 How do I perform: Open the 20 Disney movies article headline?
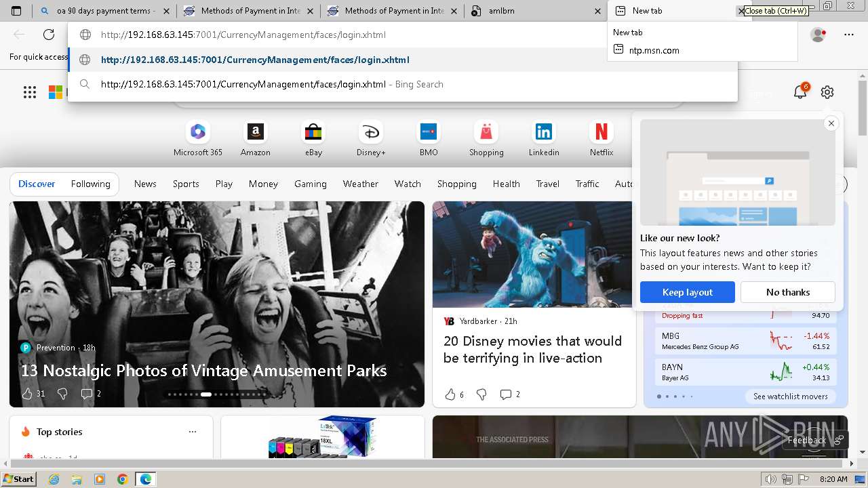[532, 349]
